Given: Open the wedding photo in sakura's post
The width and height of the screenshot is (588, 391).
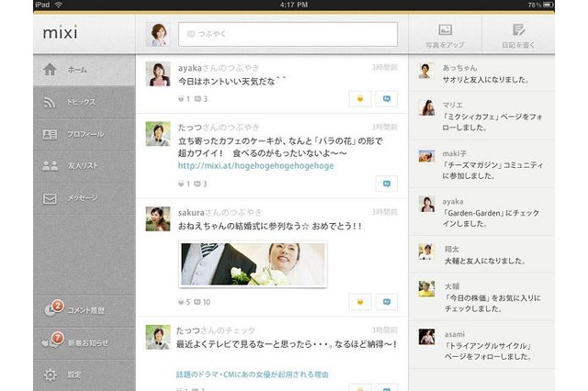Looking at the screenshot, I should [254, 264].
